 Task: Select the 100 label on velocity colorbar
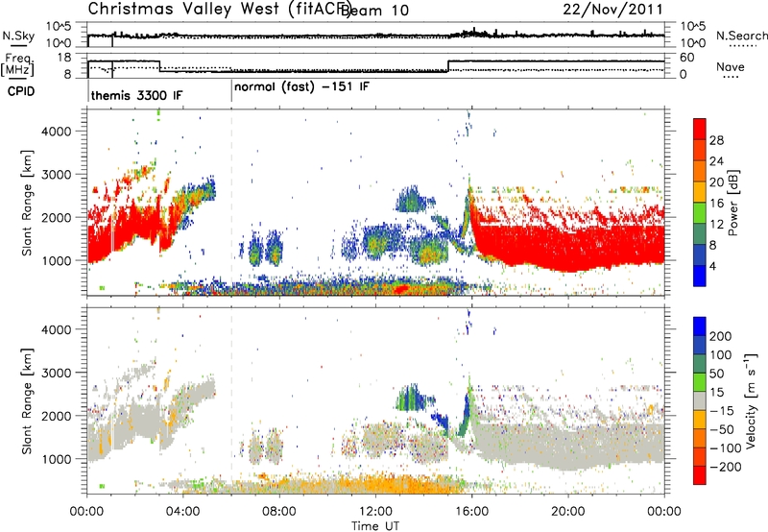(721, 354)
